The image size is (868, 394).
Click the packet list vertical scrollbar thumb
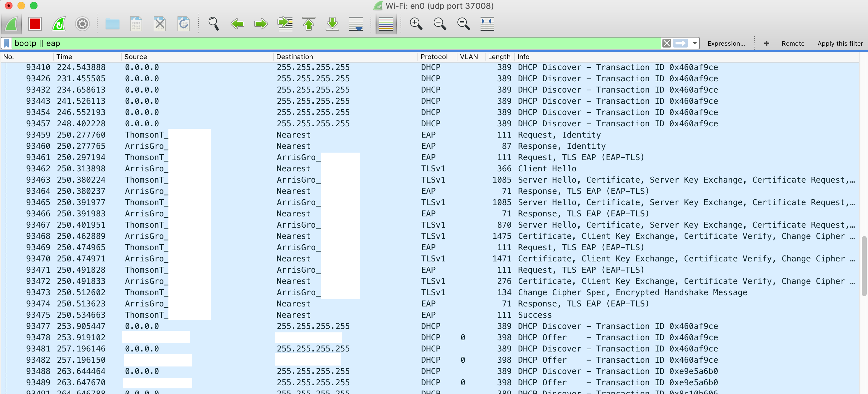(x=864, y=266)
